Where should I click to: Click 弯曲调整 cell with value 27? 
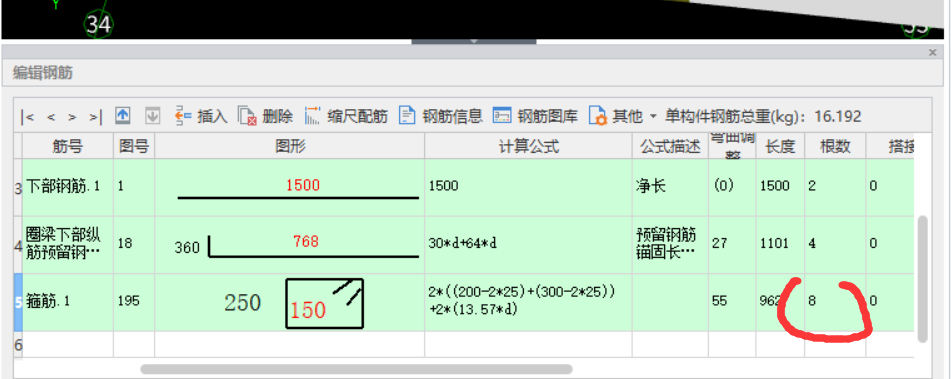[x=732, y=245]
